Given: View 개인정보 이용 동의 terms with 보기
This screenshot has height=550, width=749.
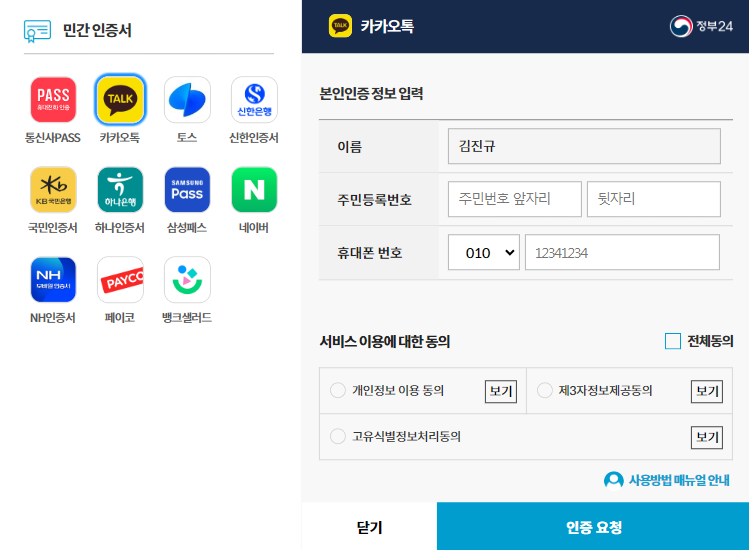Looking at the screenshot, I should pyautogui.click(x=501, y=391).
